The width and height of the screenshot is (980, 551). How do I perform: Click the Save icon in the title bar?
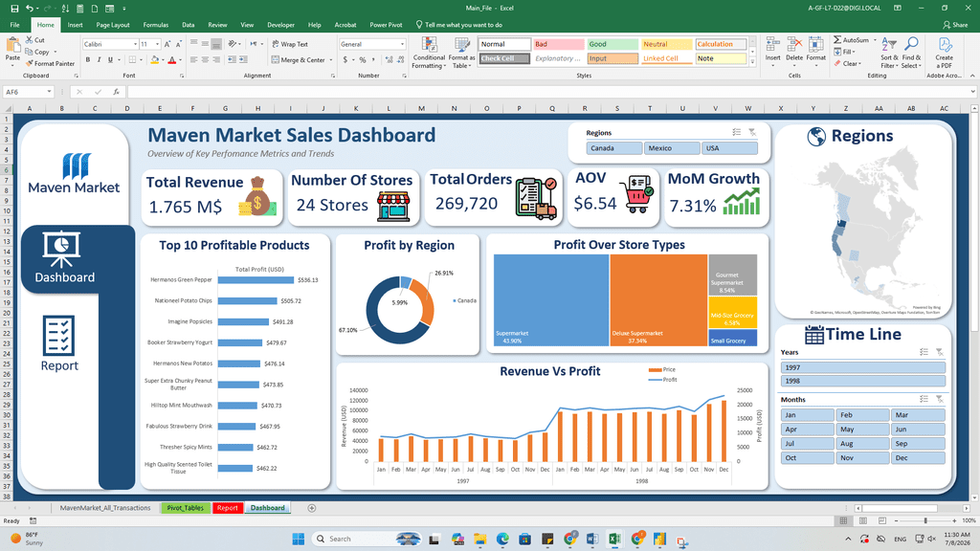(14, 9)
